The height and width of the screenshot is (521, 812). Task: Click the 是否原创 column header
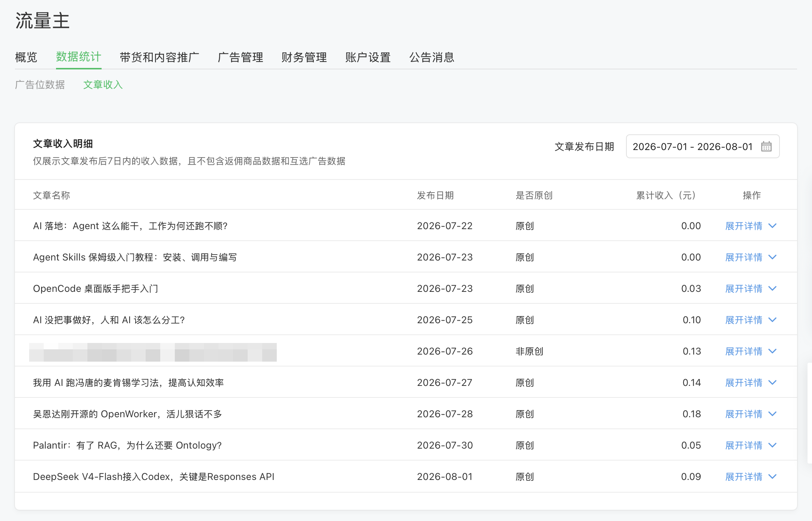tap(534, 195)
